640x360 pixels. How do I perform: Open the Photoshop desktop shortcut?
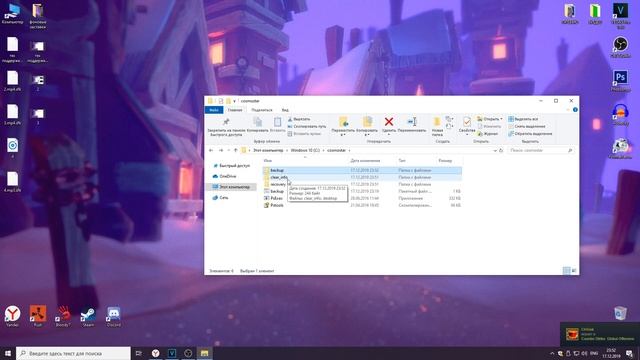620,80
